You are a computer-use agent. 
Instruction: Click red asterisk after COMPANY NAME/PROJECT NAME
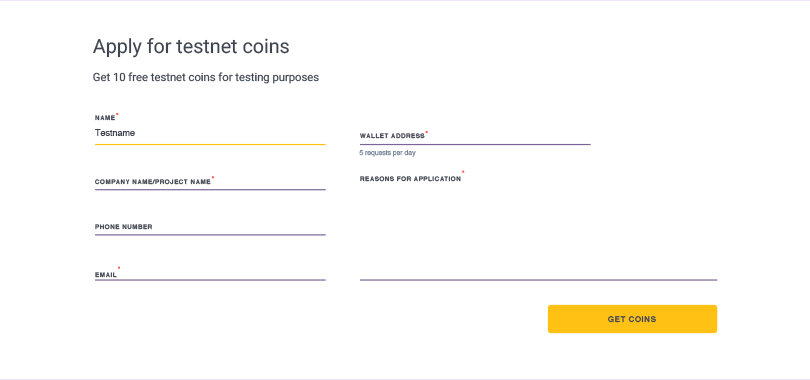pyautogui.click(x=213, y=177)
